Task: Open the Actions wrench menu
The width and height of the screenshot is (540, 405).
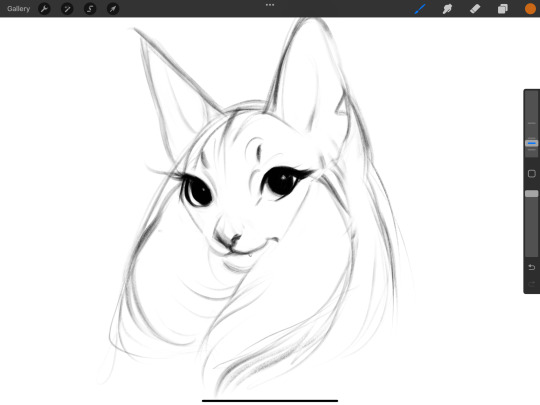Action: click(44, 9)
